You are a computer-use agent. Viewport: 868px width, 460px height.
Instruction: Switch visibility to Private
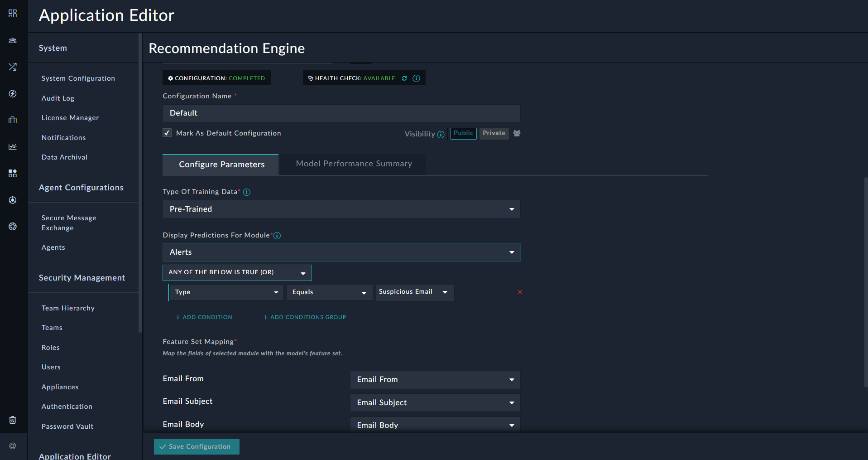[494, 133]
